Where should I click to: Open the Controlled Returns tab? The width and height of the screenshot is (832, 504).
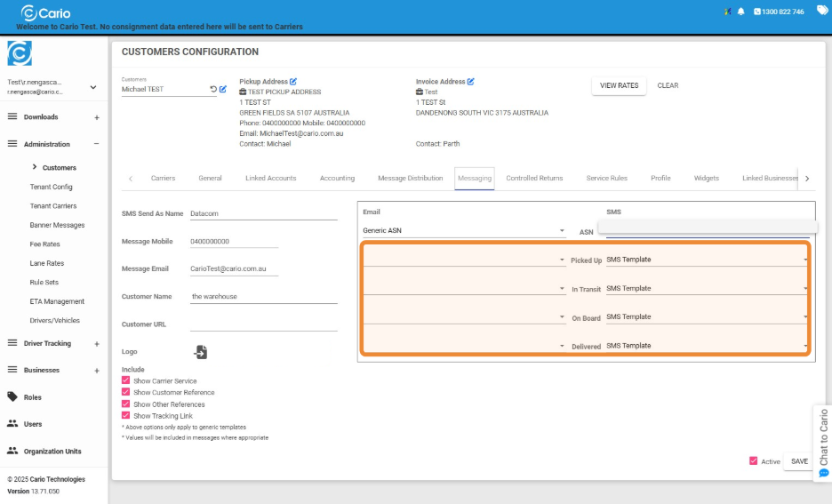pos(534,178)
